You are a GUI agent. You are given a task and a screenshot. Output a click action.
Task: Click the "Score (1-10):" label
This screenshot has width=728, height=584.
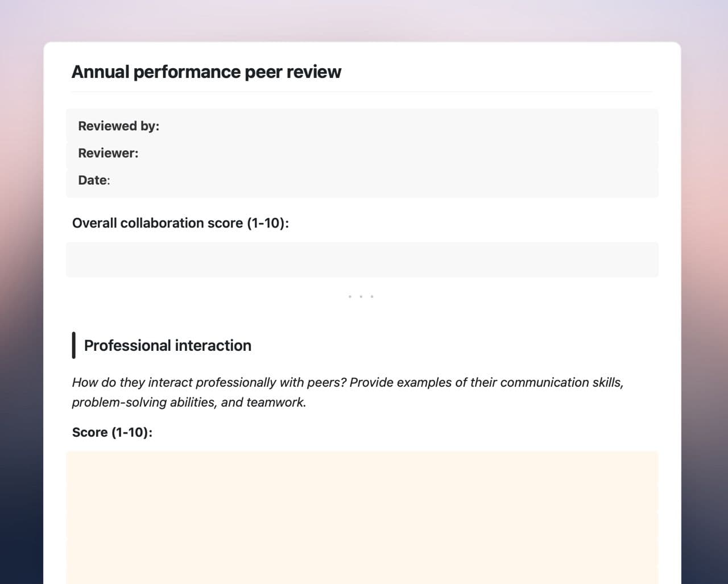[x=112, y=433]
